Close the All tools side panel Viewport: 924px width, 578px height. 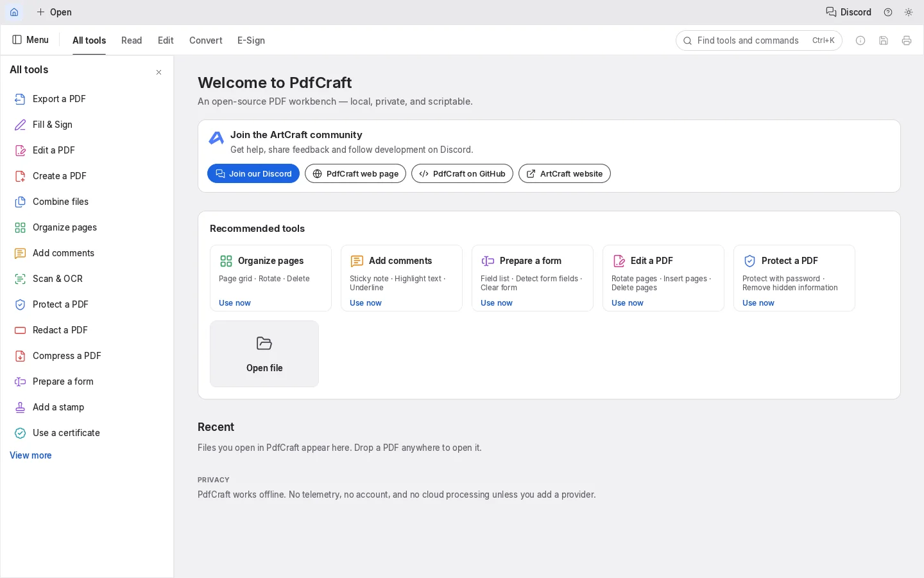pyautogui.click(x=159, y=73)
